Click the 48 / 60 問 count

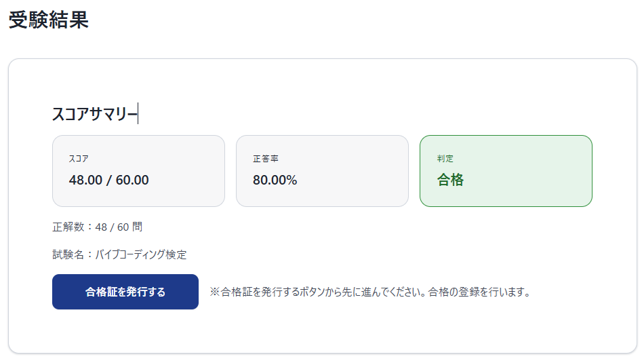click(x=119, y=227)
